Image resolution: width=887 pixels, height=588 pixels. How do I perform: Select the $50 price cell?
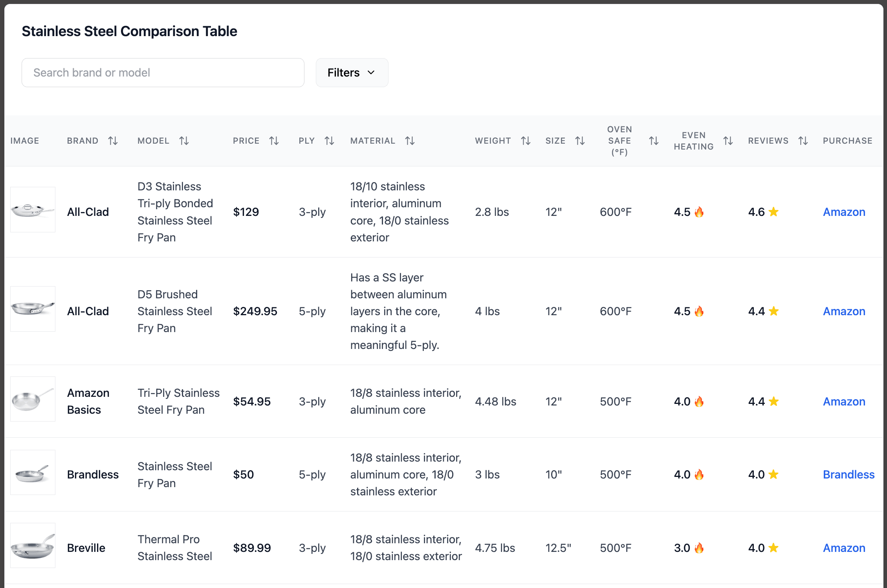243,475
